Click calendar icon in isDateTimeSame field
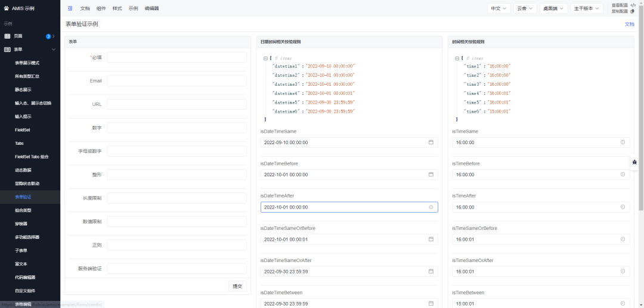This screenshot has width=644, height=308. 431,142
